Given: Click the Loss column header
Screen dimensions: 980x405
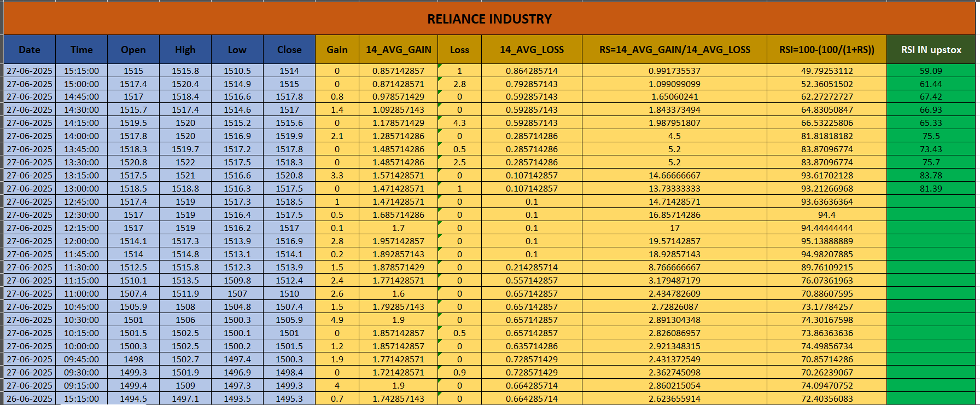Looking at the screenshot, I should [x=459, y=50].
